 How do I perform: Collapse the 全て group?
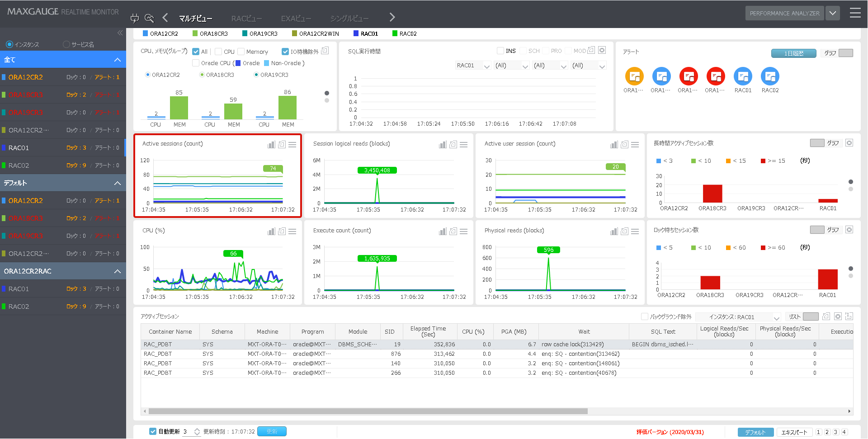118,60
